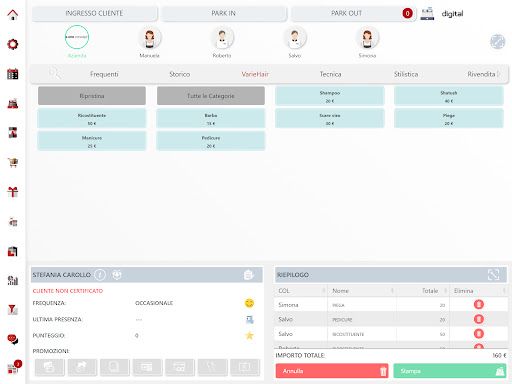Open the settings gear in sidebar

pos(13,44)
